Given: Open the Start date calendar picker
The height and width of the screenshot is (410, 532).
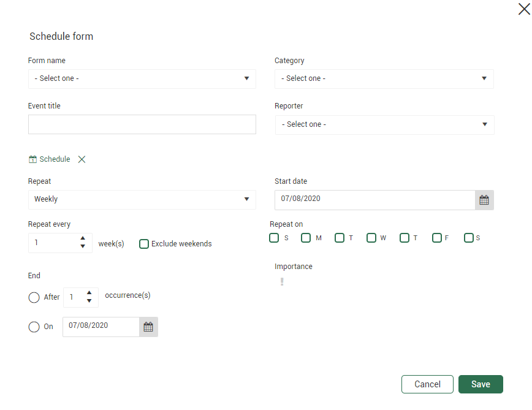Looking at the screenshot, I should [x=484, y=200].
